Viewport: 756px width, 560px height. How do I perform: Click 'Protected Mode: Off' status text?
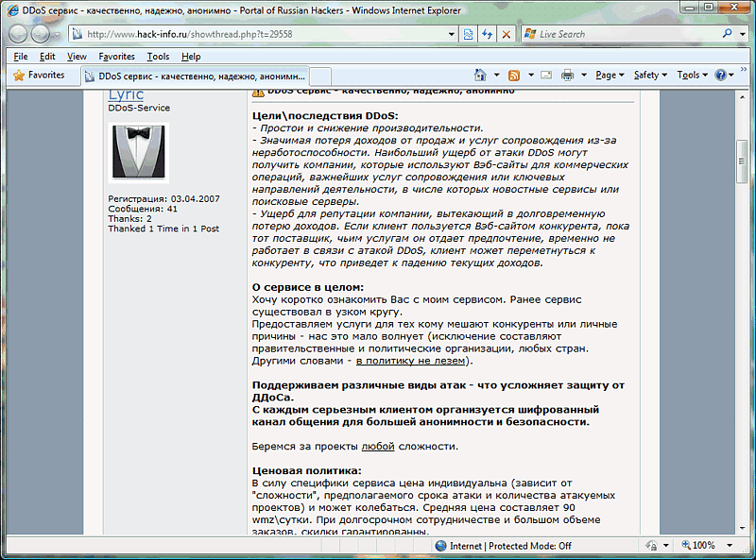[530, 546]
